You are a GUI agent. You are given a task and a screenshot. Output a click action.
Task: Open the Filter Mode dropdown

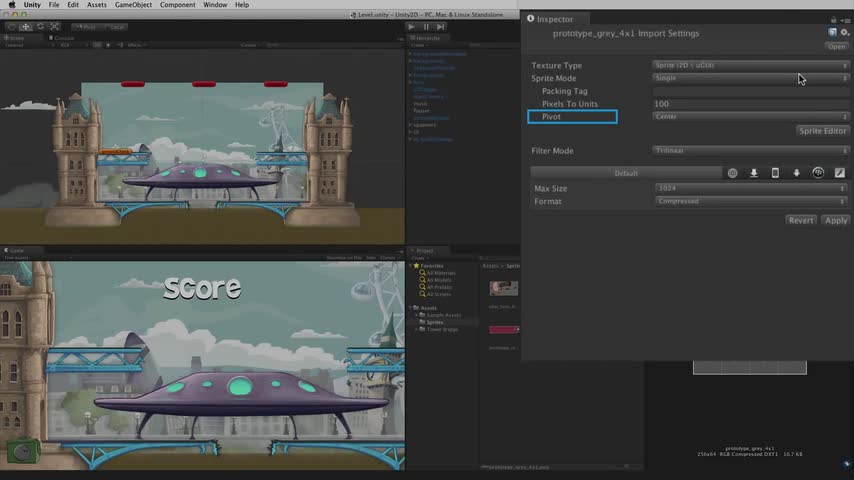coord(751,150)
